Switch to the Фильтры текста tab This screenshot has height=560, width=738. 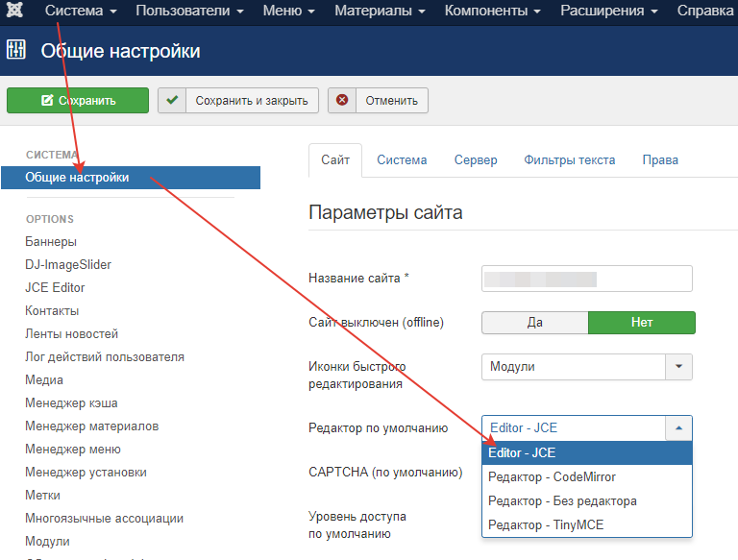coord(569,160)
